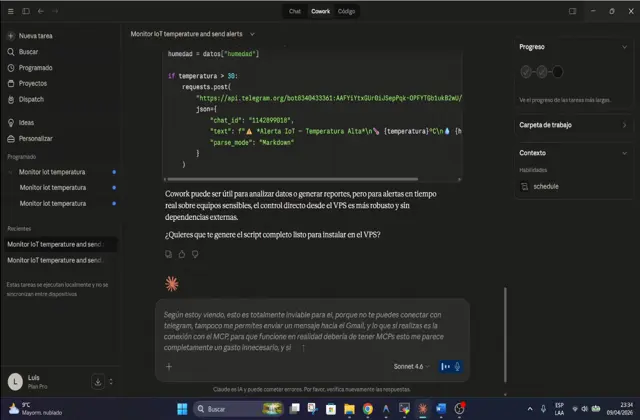This screenshot has height=420, width=640.
Task: Collapse the Progreso panel
Action: click(x=625, y=47)
